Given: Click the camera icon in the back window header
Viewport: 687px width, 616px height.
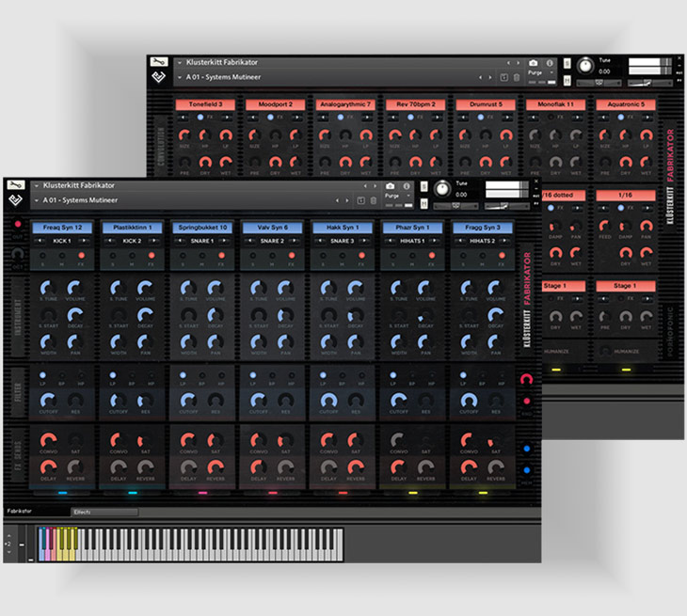Looking at the screenshot, I should [534, 63].
